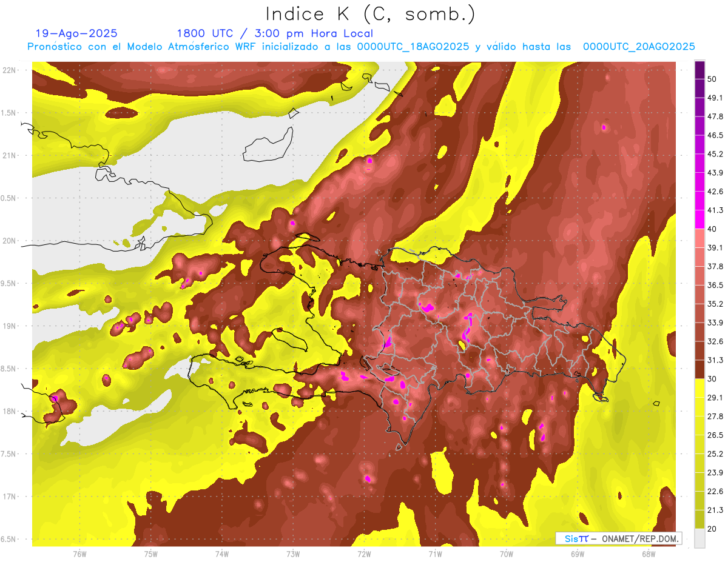Click the '42.6' color bar value
728x562 pixels.
[715, 192]
